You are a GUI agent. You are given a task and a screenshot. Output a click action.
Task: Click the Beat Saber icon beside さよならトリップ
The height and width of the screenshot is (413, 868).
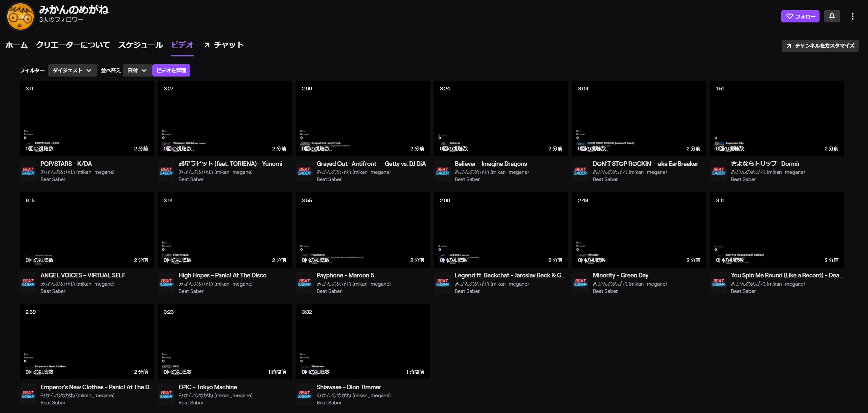pos(718,171)
